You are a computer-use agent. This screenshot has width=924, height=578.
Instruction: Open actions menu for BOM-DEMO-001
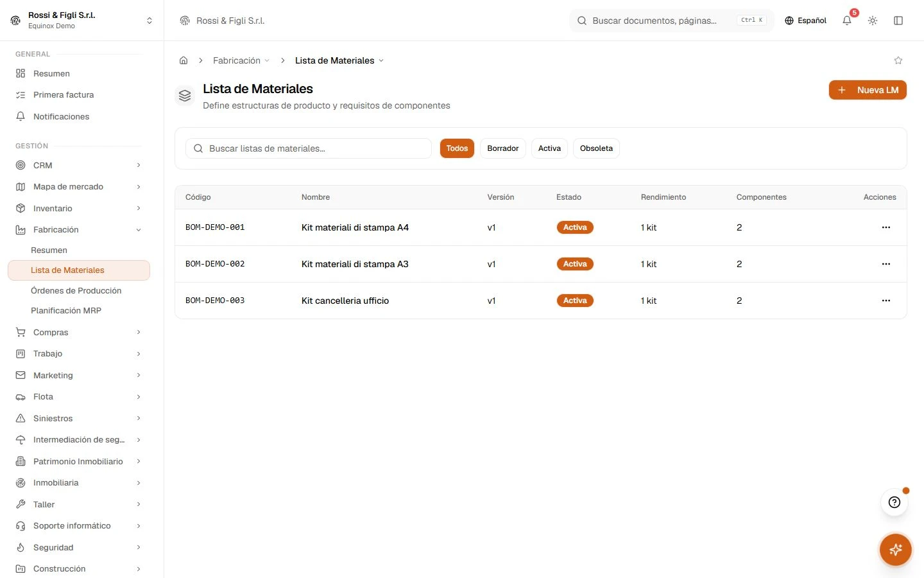(x=886, y=227)
